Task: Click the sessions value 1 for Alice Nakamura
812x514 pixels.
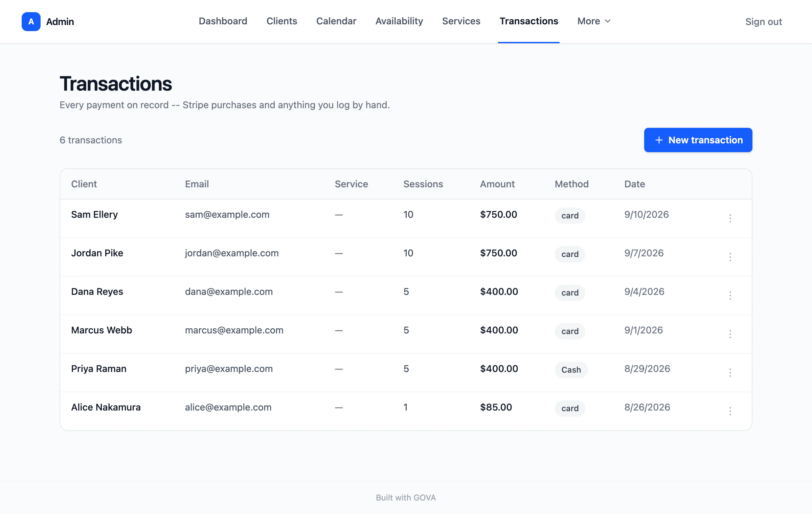Action: 406,407
